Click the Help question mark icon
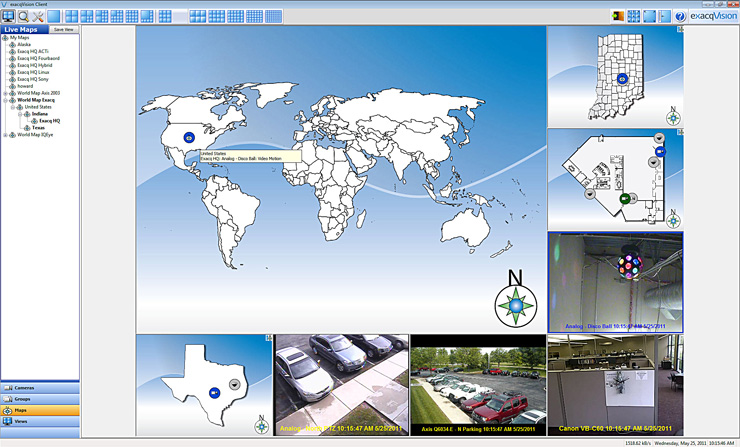The height and width of the screenshot is (447, 740). pos(680,16)
